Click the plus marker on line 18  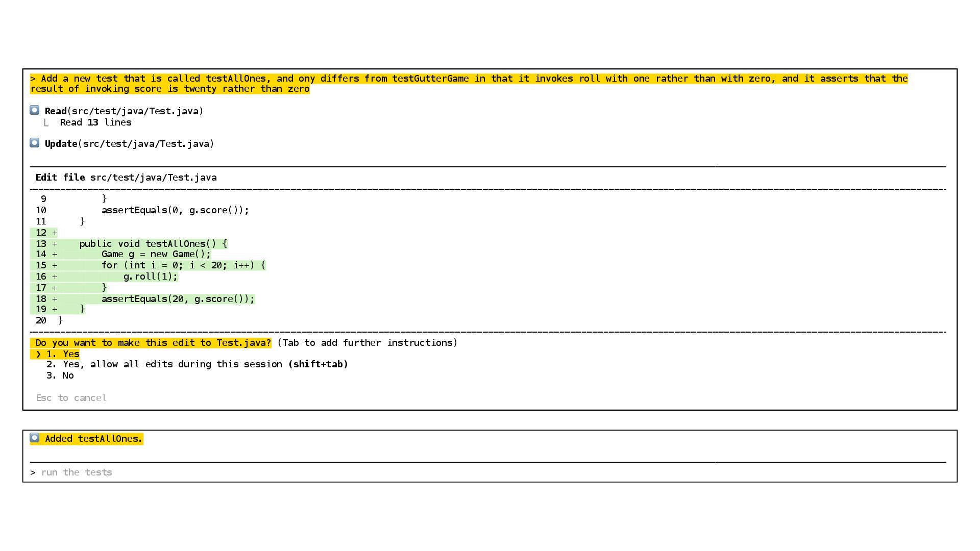pyautogui.click(x=55, y=299)
